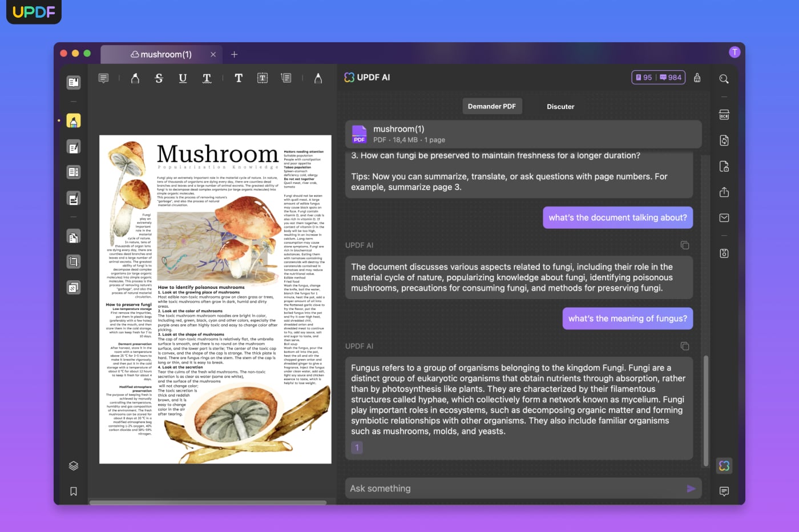Select the Pencil drawing tool
This screenshot has width=799, height=532.
point(318,78)
